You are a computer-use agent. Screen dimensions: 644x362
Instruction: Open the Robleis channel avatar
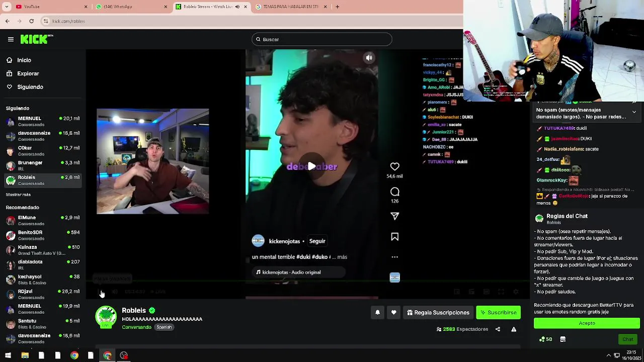coord(106,318)
